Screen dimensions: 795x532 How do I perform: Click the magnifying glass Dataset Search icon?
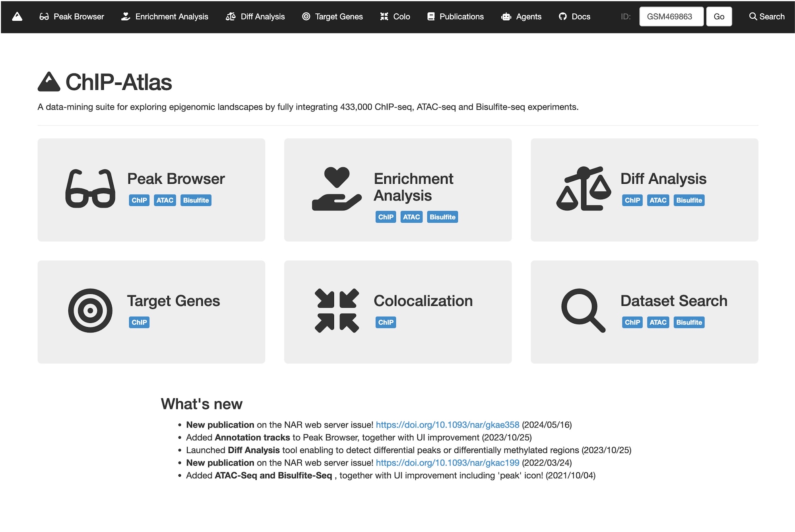[x=583, y=311]
